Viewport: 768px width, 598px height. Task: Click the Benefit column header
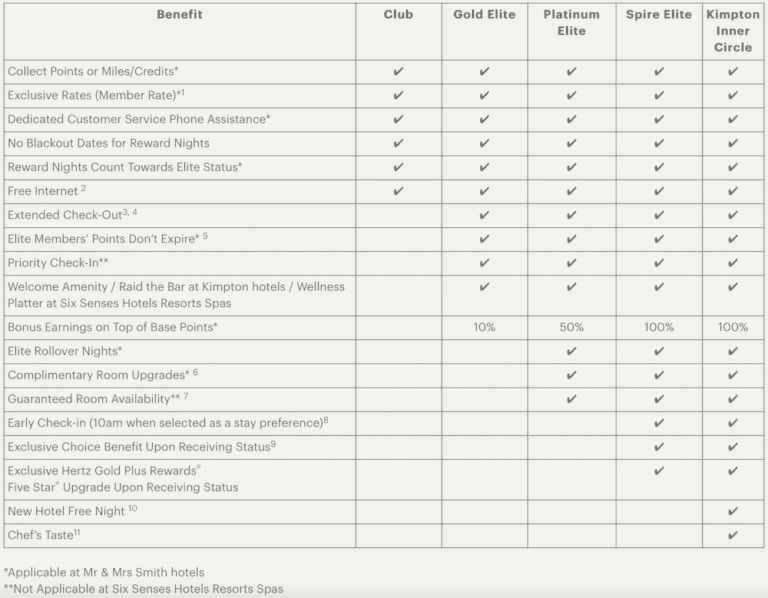coord(179,15)
